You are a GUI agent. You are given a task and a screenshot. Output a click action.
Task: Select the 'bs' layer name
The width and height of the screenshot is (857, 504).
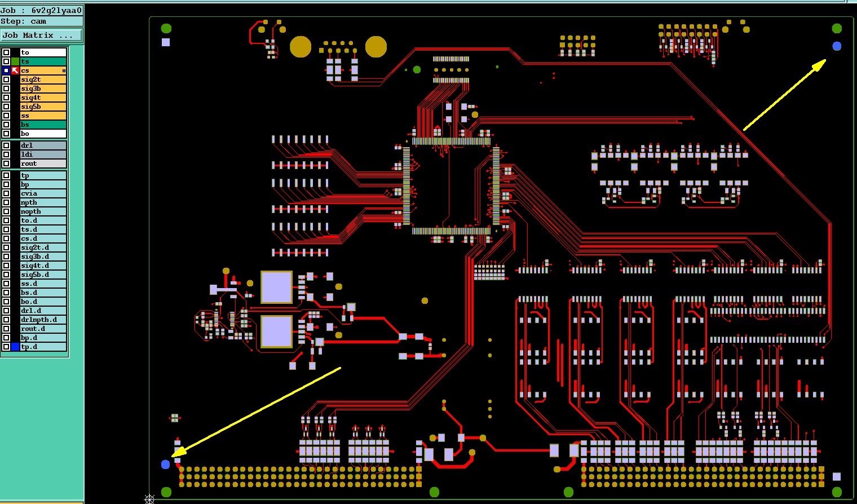[x=43, y=125]
